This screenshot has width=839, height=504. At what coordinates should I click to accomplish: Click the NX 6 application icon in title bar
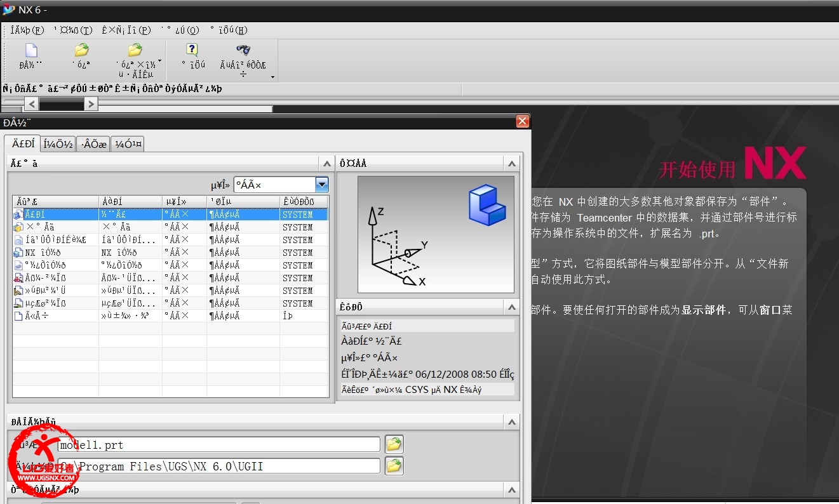click(x=8, y=10)
